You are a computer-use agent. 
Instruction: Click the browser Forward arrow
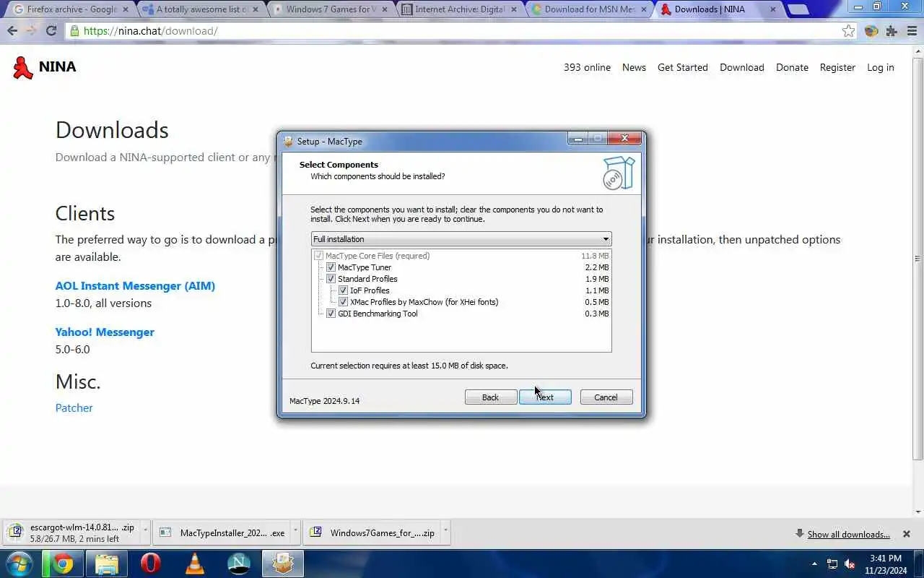coord(32,31)
